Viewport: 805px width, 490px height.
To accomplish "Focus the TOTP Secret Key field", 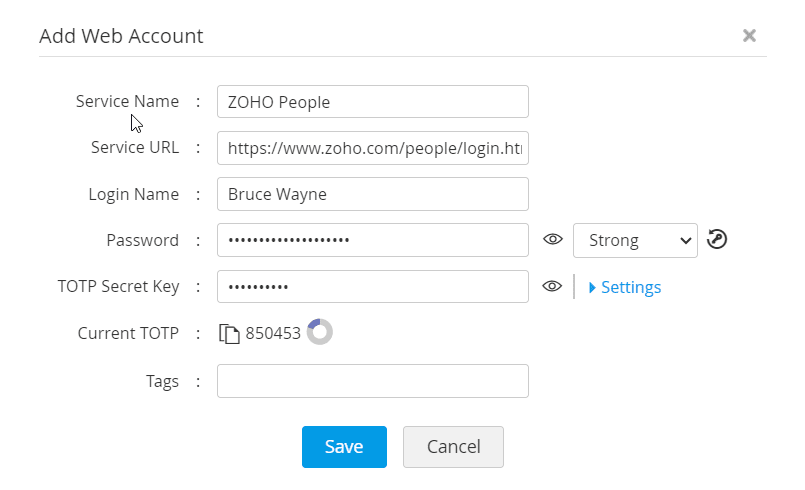I will click(372, 287).
